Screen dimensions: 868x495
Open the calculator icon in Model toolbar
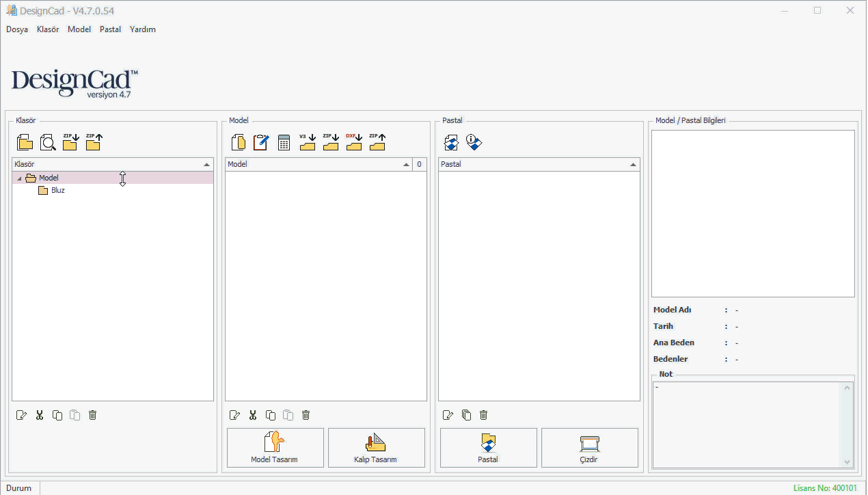pos(284,142)
